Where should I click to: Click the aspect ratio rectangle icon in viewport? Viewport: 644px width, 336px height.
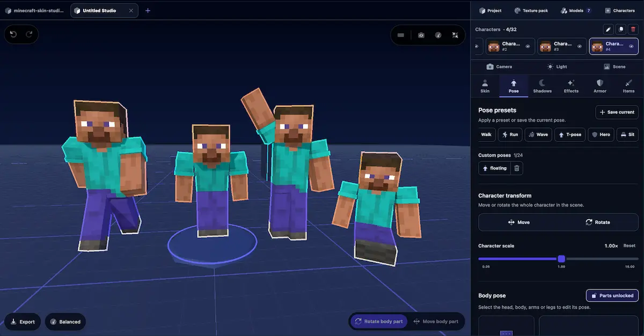tap(401, 35)
